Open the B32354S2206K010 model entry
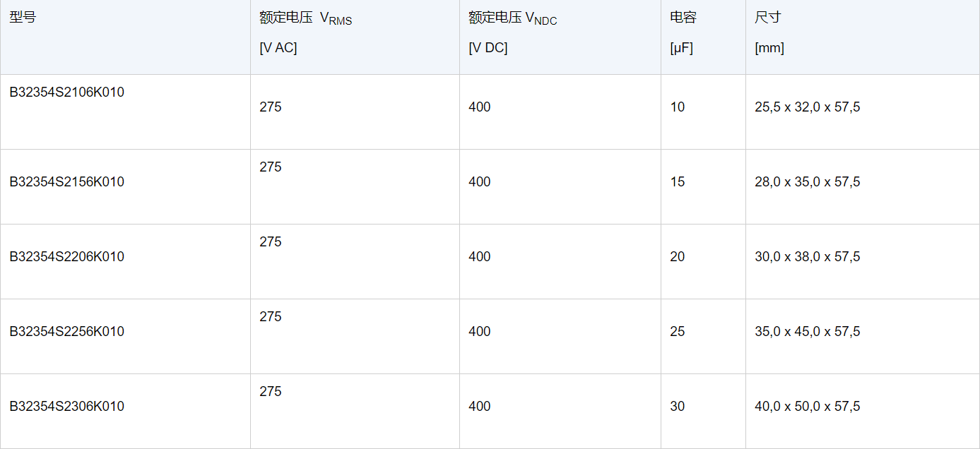The width and height of the screenshot is (980, 449). (x=66, y=257)
